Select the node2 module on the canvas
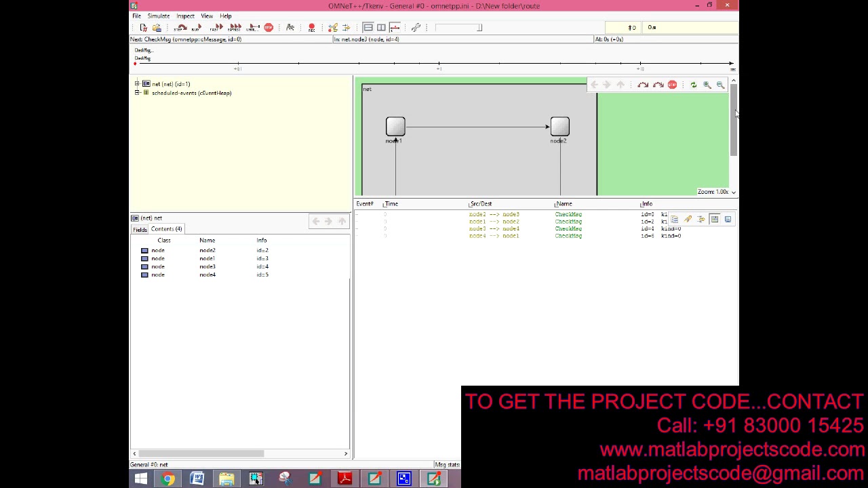 pyautogui.click(x=559, y=127)
